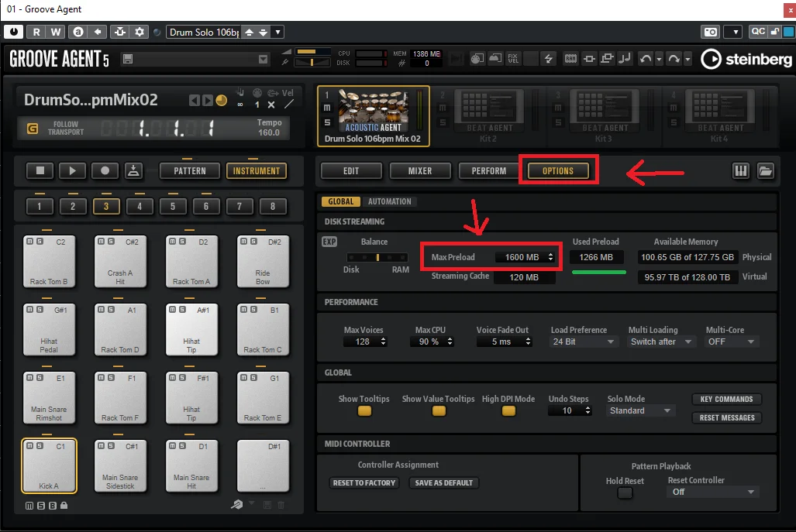The image size is (796, 532).
Task: Disable High DPI Mode toggle
Action: 508,410
